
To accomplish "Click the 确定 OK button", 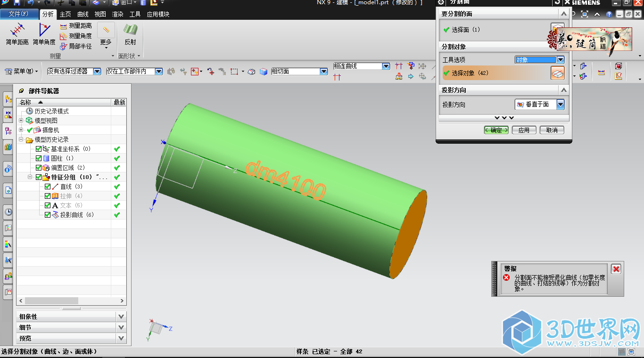I will coord(496,130).
